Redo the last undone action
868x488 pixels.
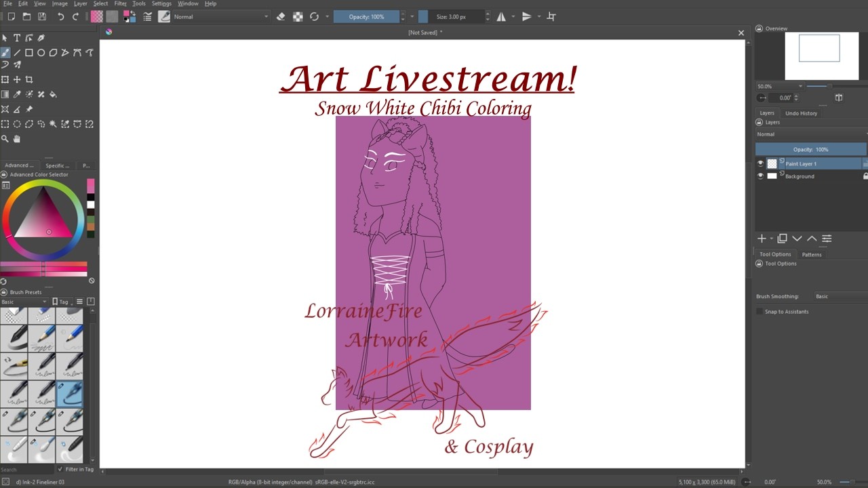point(76,16)
